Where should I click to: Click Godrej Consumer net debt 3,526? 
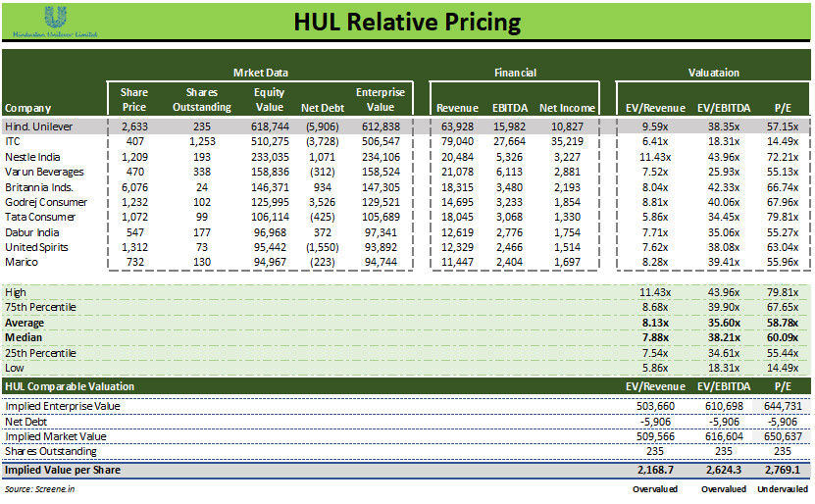[323, 202]
